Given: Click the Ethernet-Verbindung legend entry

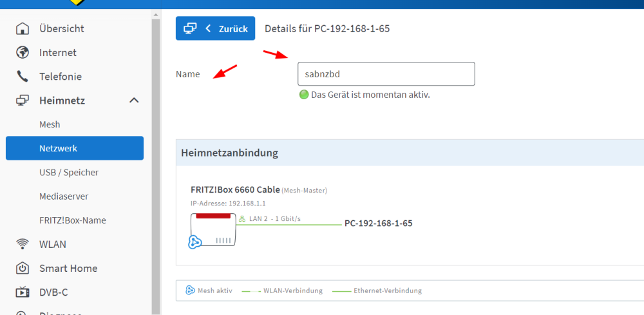Looking at the screenshot, I should coord(387,291).
